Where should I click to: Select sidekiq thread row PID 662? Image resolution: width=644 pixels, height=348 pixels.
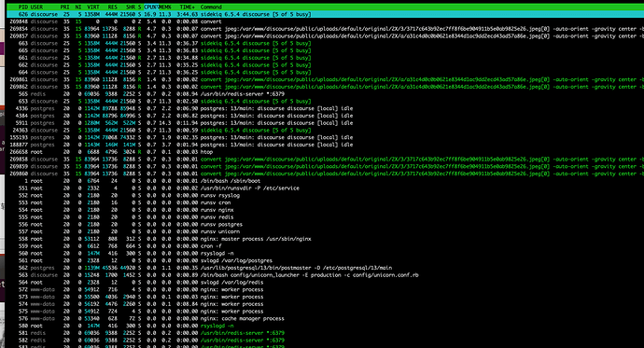tap(326, 65)
